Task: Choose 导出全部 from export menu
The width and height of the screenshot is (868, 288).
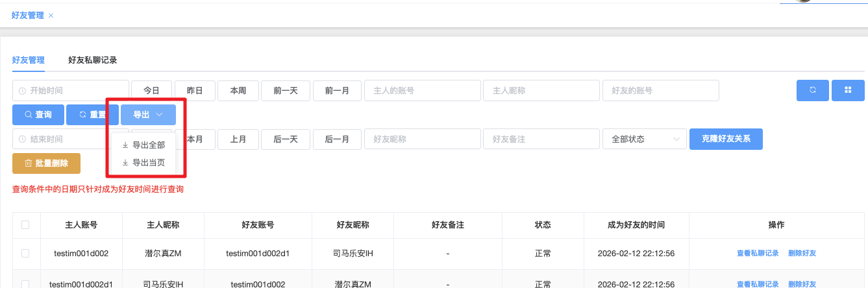Action: pyautogui.click(x=143, y=145)
